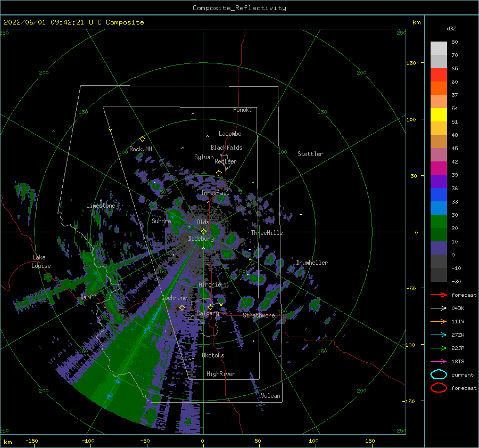Screen dimensions: 479x448
Task: Click the magenta 18TS arrow legend icon
Action: tap(439, 362)
